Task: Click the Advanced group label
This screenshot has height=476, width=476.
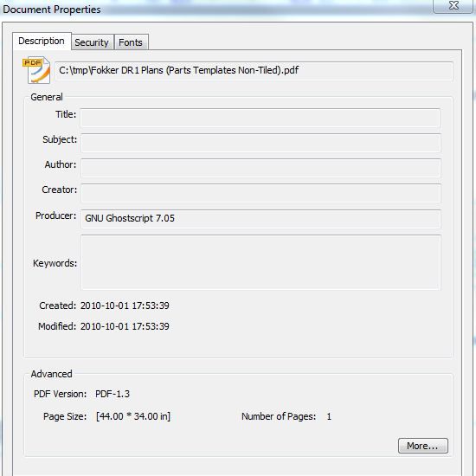Action: [52, 374]
